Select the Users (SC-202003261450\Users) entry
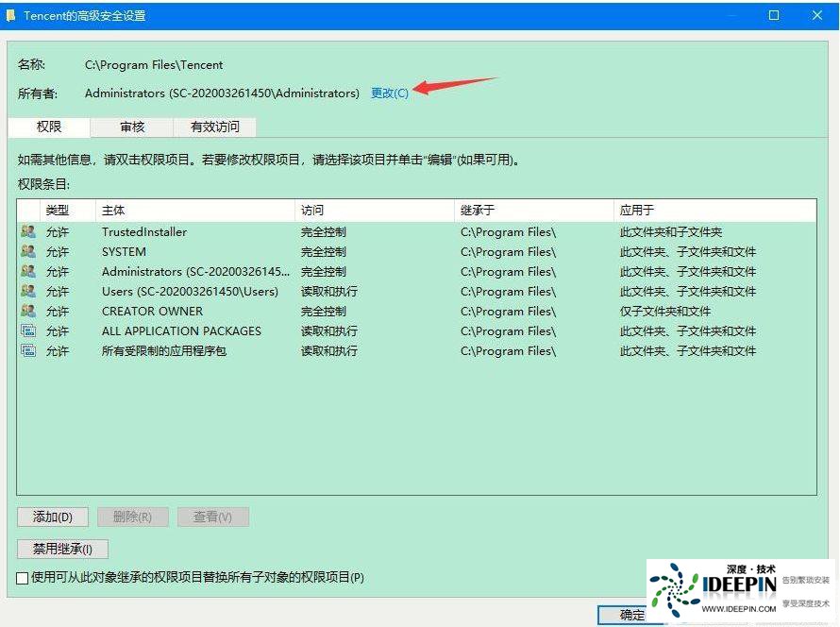Screen dimensions: 840x627 [190, 292]
